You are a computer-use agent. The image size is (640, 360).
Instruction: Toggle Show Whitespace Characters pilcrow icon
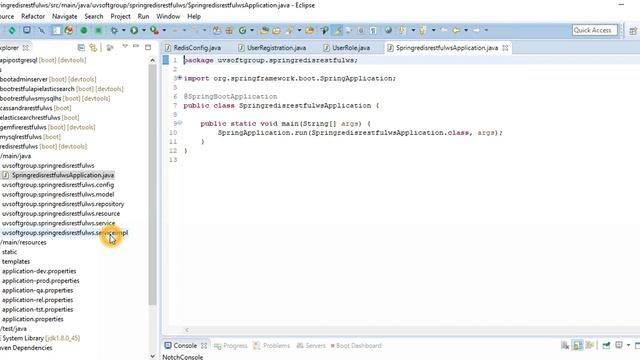point(373,30)
